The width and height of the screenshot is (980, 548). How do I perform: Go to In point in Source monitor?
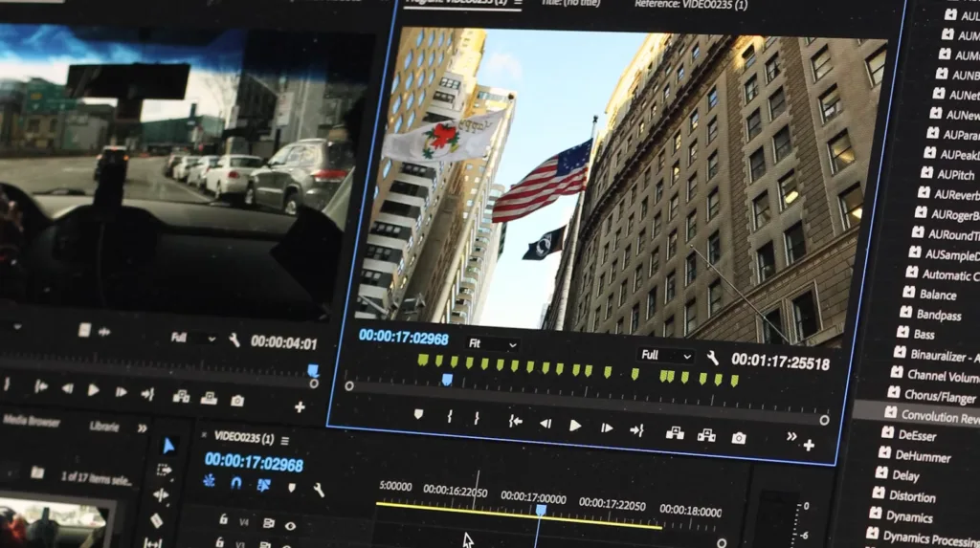[40, 386]
